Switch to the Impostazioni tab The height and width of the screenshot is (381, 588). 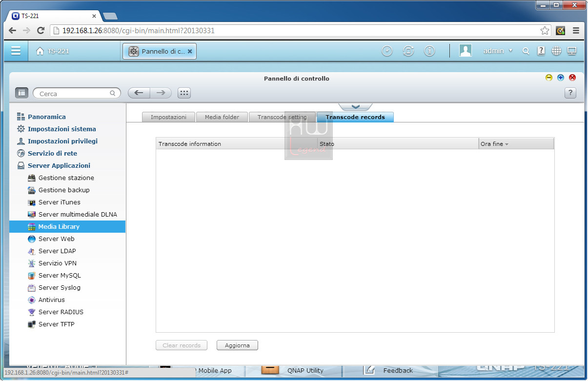click(168, 117)
